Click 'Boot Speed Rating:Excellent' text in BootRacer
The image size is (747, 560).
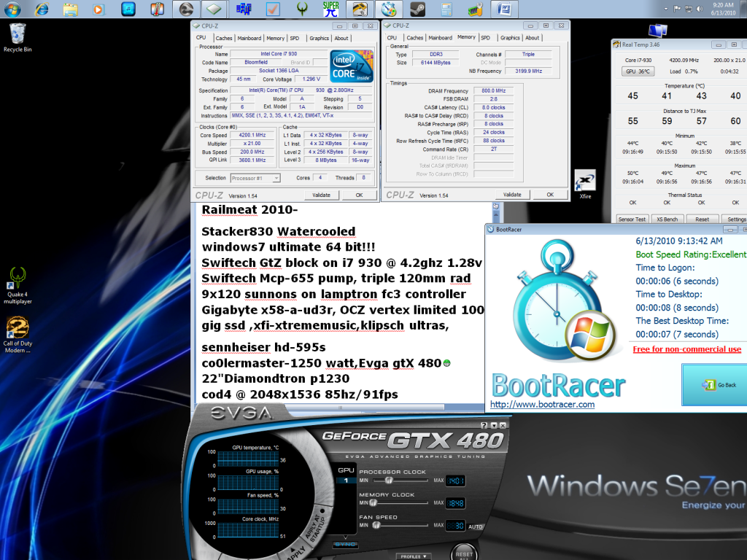[692, 254]
